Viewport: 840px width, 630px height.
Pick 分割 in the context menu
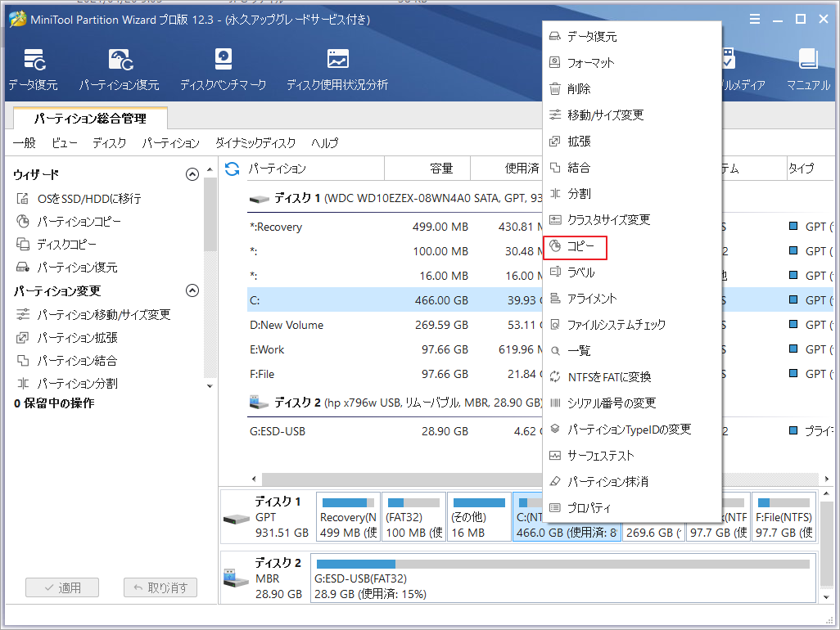(632, 194)
